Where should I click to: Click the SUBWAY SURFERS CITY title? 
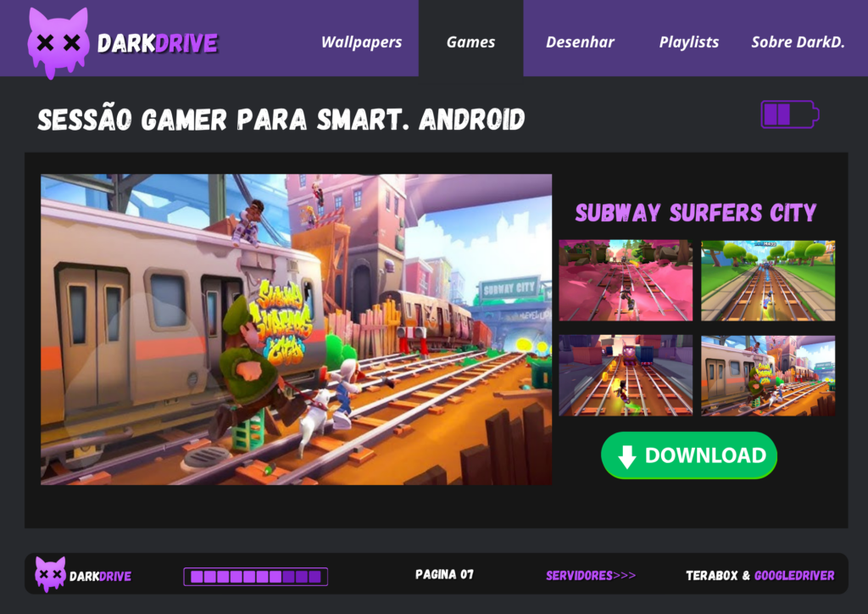point(696,213)
